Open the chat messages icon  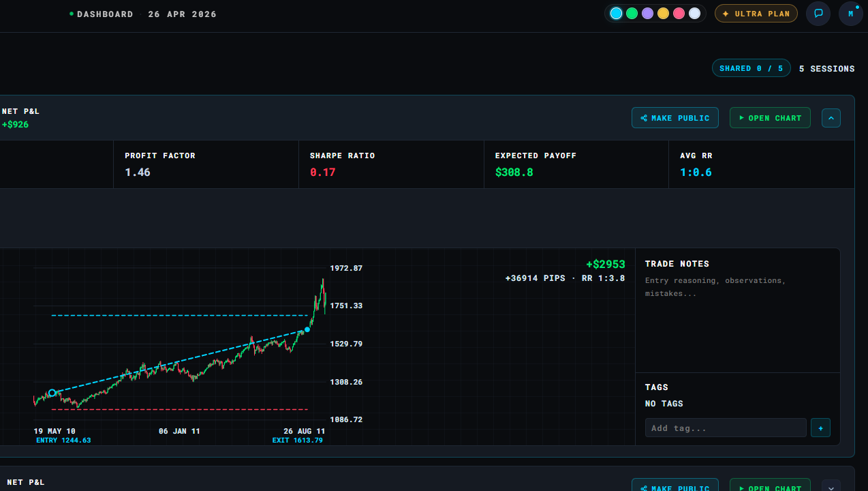(x=818, y=14)
